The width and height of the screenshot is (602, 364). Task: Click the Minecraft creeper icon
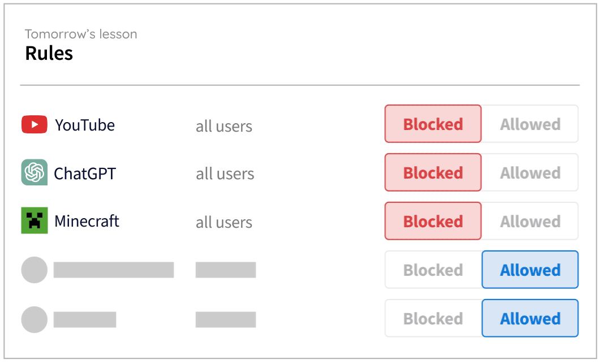point(34,221)
